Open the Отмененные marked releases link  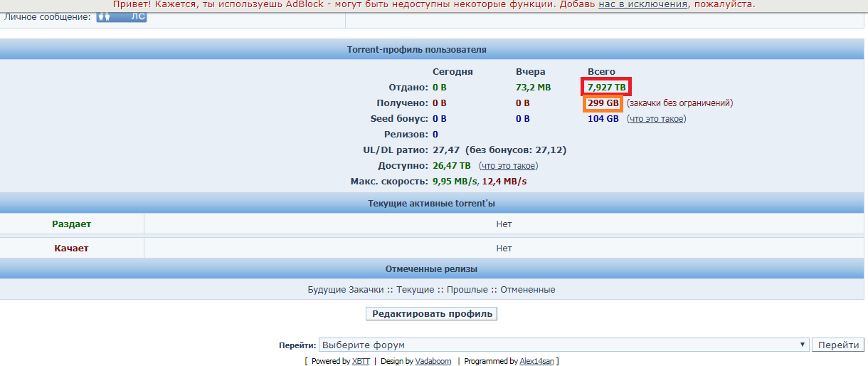pyautogui.click(x=527, y=290)
